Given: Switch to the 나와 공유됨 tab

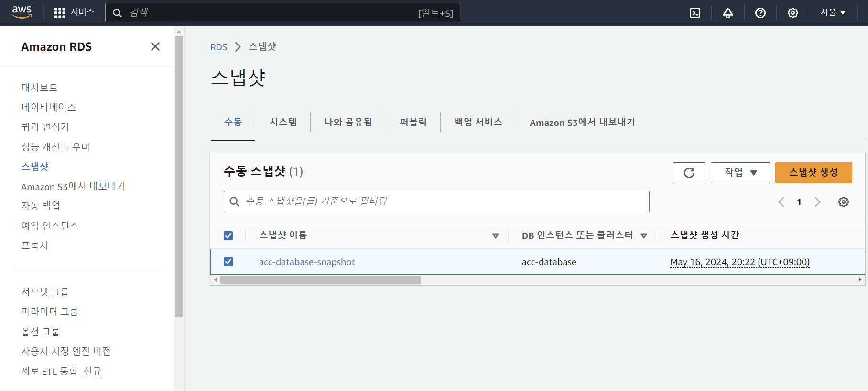Looking at the screenshot, I should point(348,122).
